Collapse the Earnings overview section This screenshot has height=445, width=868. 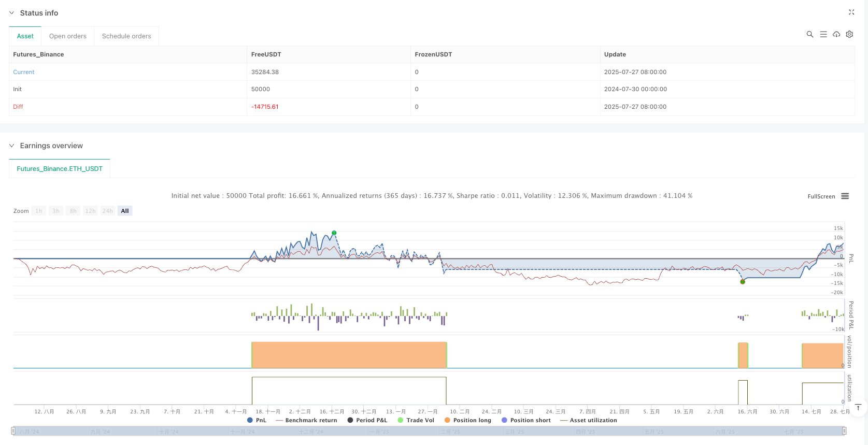[x=11, y=146]
